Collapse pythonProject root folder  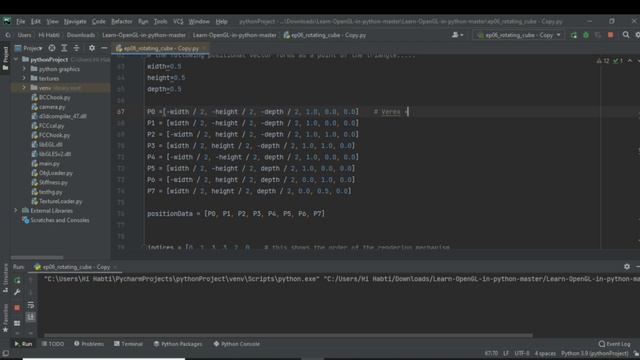tap(16, 60)
